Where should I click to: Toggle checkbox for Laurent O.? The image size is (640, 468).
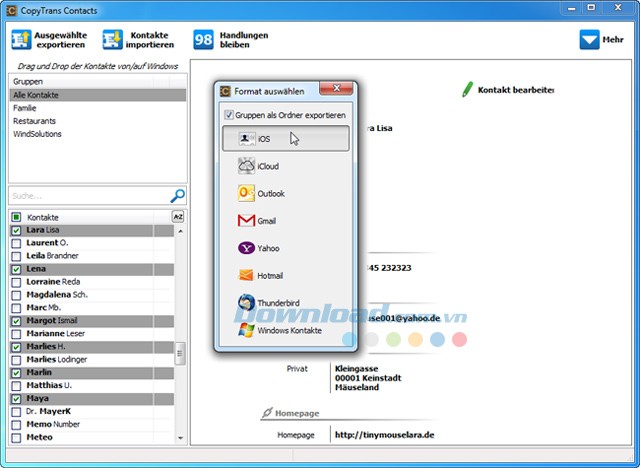[x=16, y=243]
